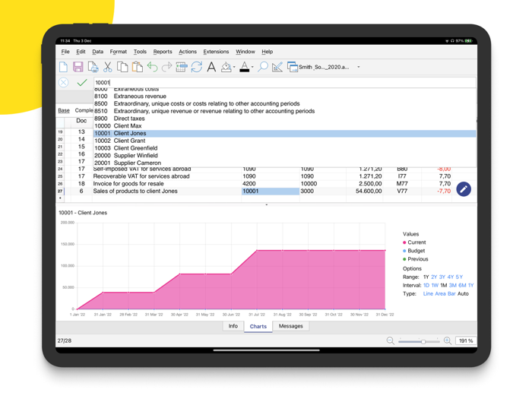Open the fill color dropdown arrow
Viewport: 532px width, 399px height.
234,67
